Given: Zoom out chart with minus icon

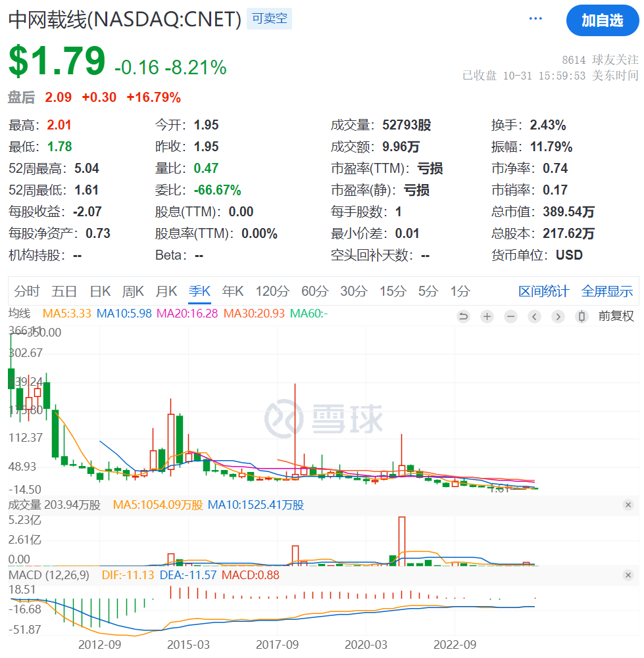Looking at the screenshot, I should pyautogui.click(x=510, y=316).
